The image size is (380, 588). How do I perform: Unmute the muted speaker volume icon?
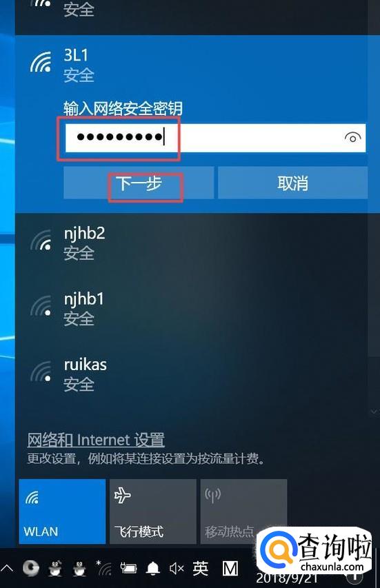point(177,569)
